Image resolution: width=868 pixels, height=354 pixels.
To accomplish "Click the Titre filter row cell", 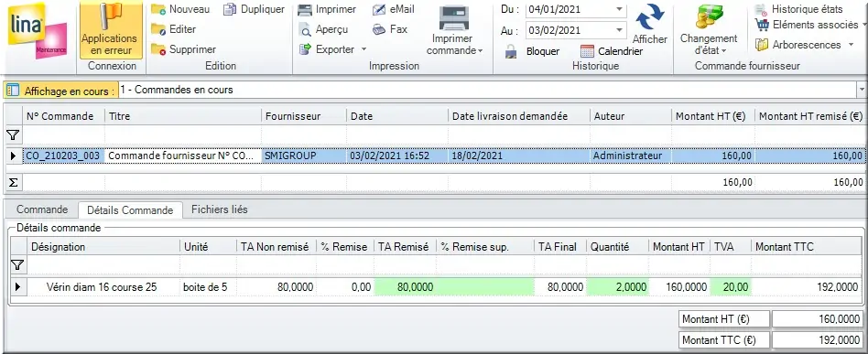I will (183, 134).
